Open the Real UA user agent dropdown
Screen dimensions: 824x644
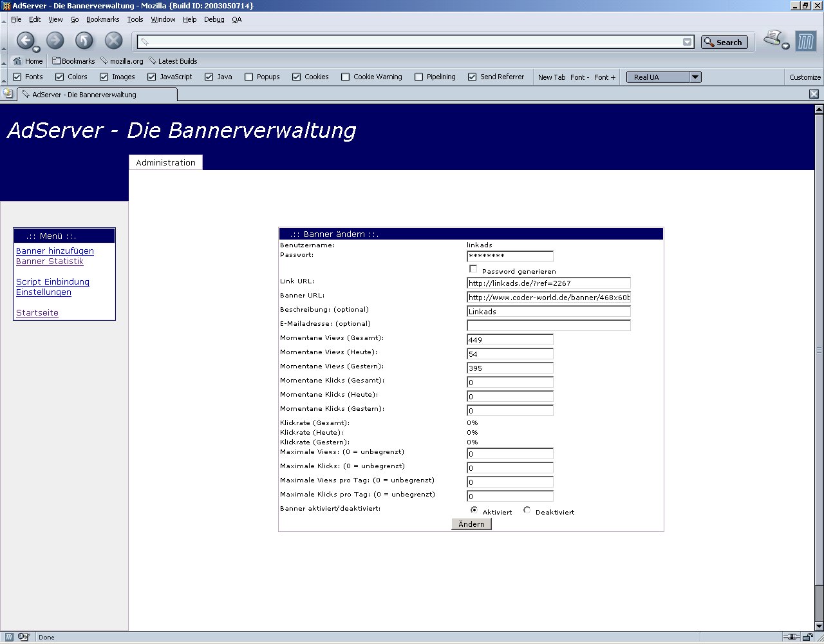click(664, 77)
